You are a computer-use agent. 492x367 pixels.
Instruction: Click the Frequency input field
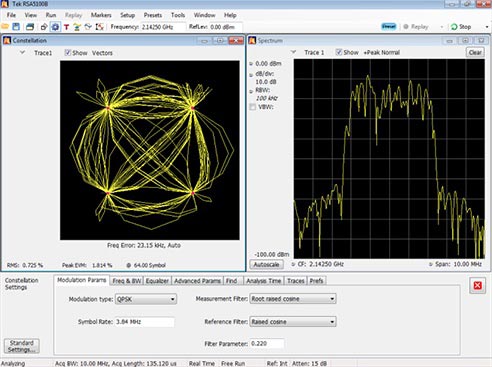tap(163, 27)
